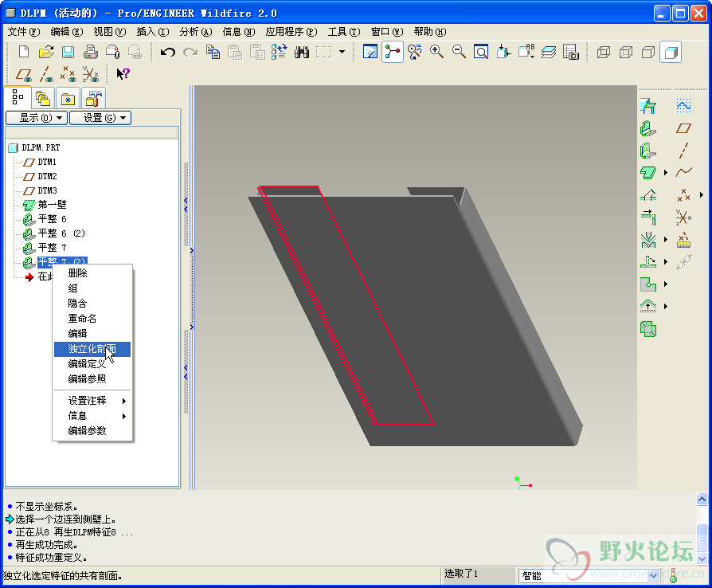Toggle the spin center display

point(393,53)
